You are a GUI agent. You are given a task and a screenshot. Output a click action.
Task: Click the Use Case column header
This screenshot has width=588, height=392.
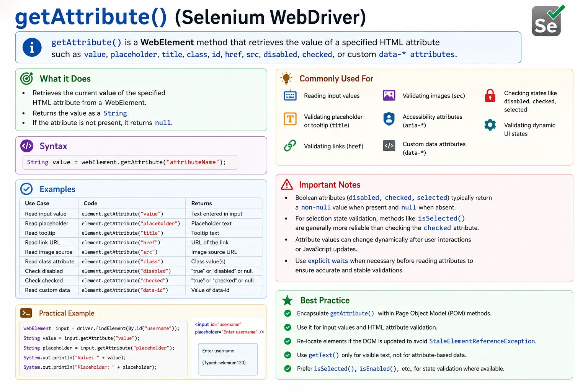click(37, 203)
